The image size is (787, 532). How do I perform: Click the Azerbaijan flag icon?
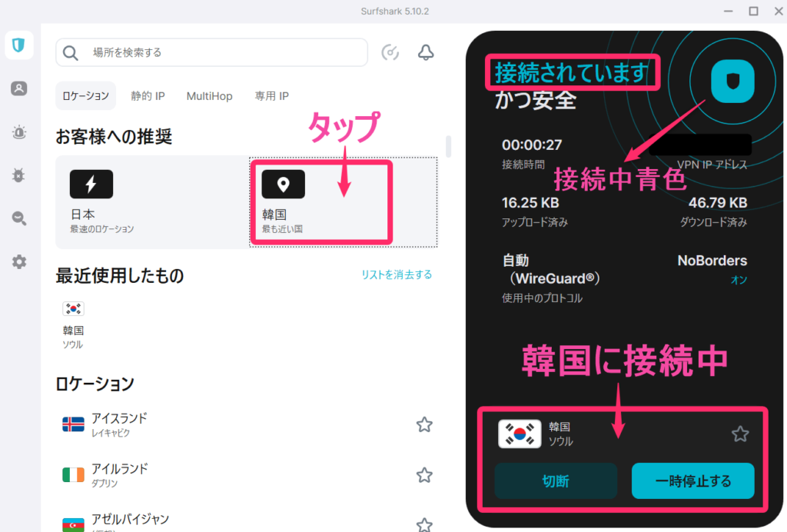(x=73, y=524)
